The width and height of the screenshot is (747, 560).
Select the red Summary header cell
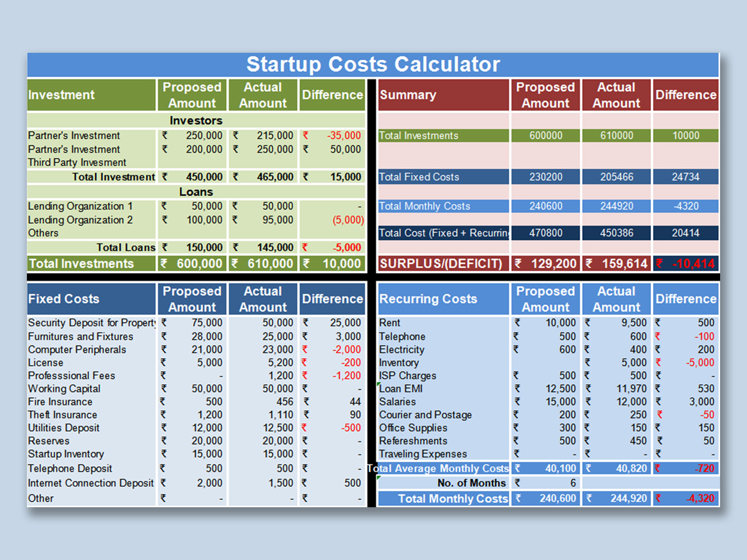(x=444, y=95)
